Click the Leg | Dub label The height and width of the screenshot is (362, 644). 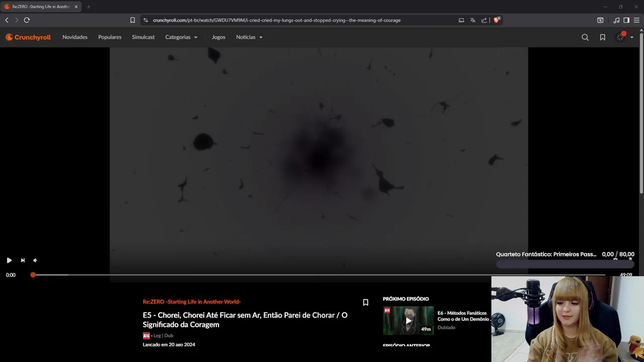163,335
